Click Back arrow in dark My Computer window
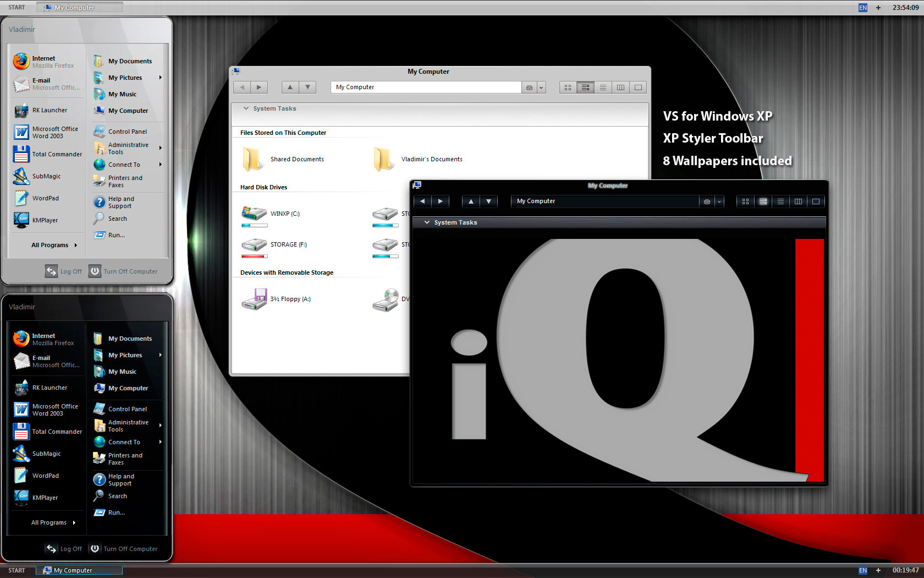 tap(422, 201)
